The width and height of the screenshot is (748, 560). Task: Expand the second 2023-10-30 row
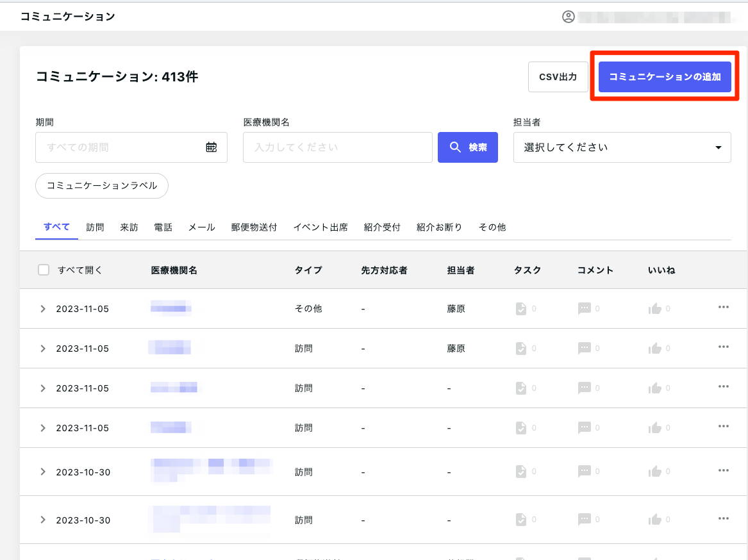tap(43, 520)
